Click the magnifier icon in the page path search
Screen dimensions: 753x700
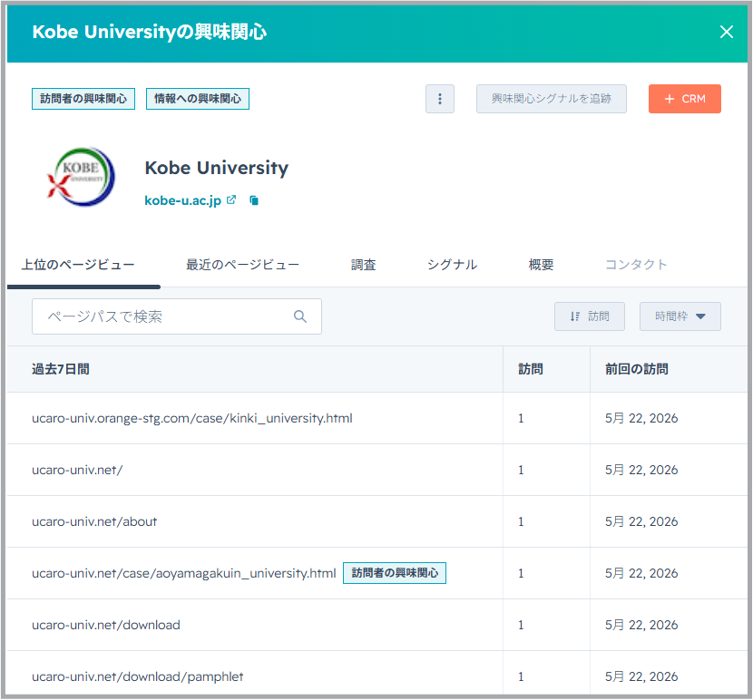pos(300,316)
